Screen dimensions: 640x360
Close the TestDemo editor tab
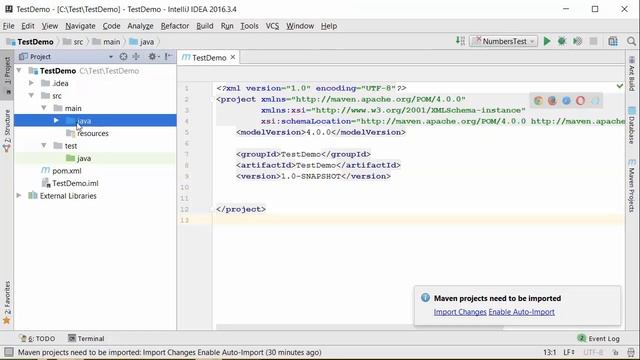click(233, 57)
